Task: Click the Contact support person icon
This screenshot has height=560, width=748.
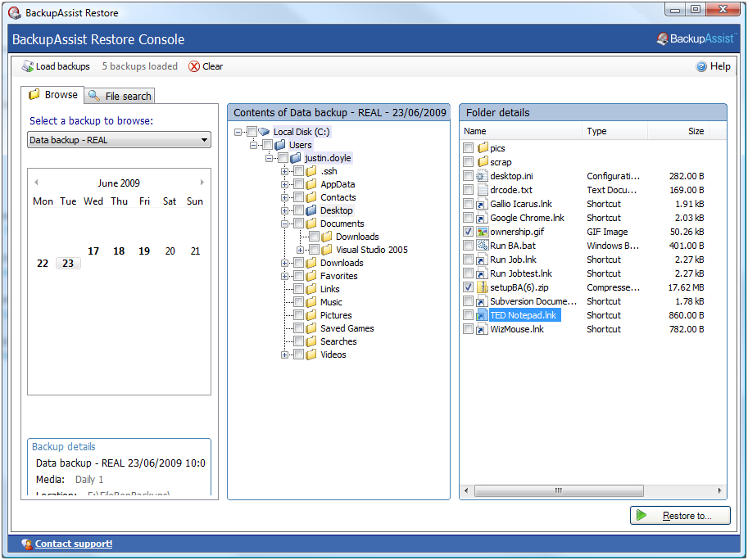Action: [x=27, y=544]
